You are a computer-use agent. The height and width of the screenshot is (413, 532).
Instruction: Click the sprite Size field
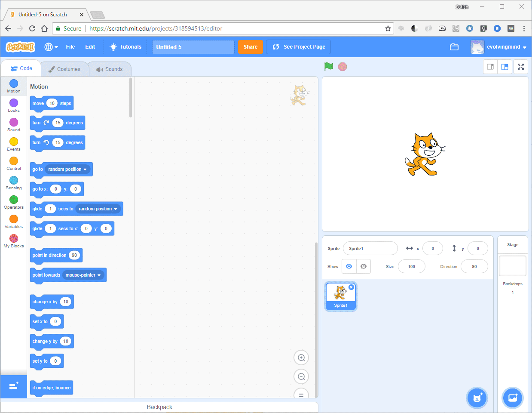coord(412,266)
